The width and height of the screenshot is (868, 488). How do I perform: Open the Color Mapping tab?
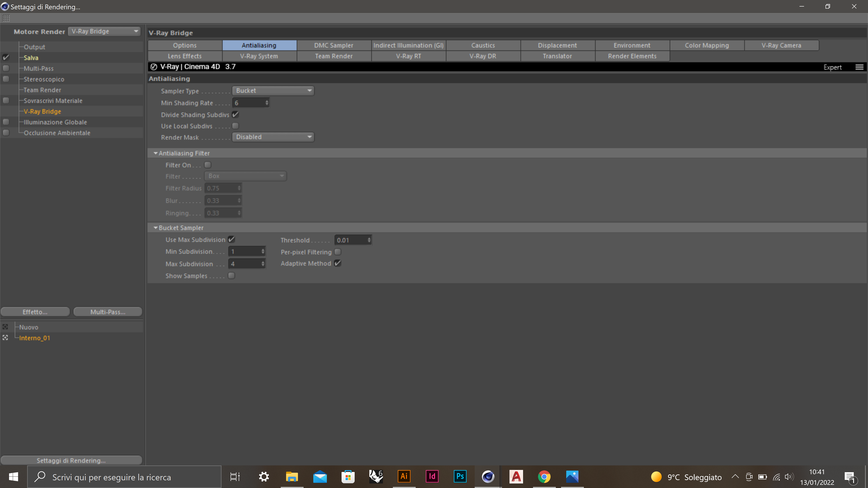tap(707, 45)
